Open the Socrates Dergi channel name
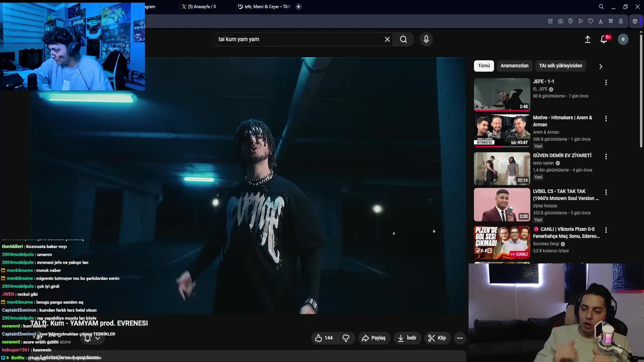This screenshot has width=644, height=362. coord(546,244)
